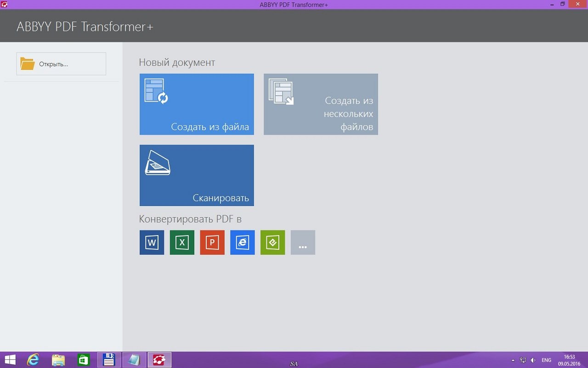Screen dimensions: 588x368
Task: Start scanning with 'Сканировать' tile
Action: pos(197,175)
